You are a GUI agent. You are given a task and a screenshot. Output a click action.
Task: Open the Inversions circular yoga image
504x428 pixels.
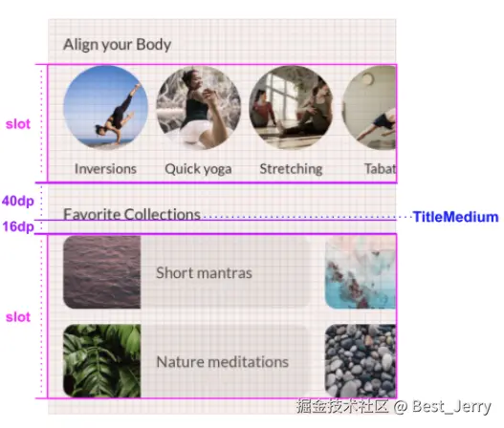point(106,108)
